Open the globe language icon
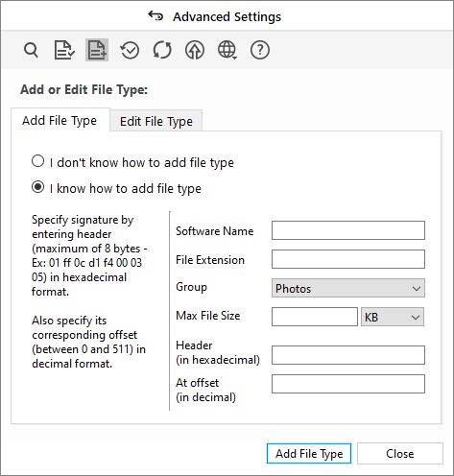Viewport: 454px width, 476px height. point(227,50)
